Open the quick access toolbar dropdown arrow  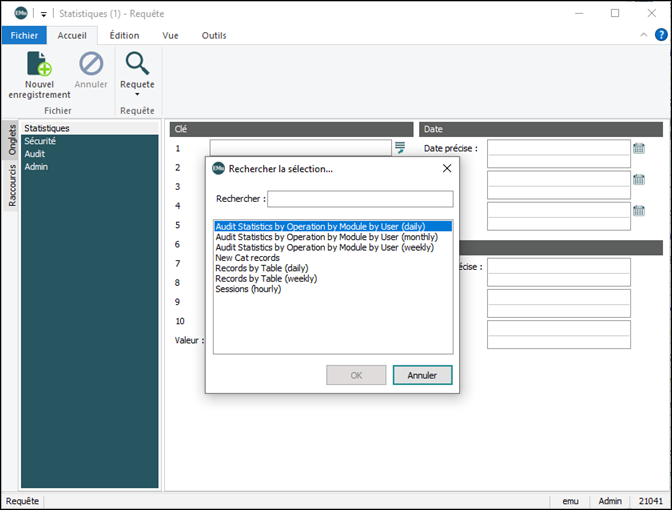point(44,14)
